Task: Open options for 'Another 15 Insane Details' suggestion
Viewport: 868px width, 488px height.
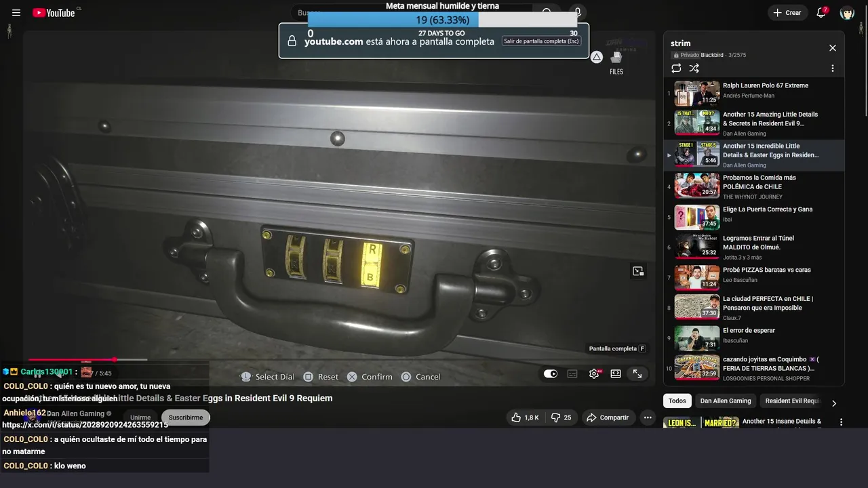Action: (x=841, y=422)
